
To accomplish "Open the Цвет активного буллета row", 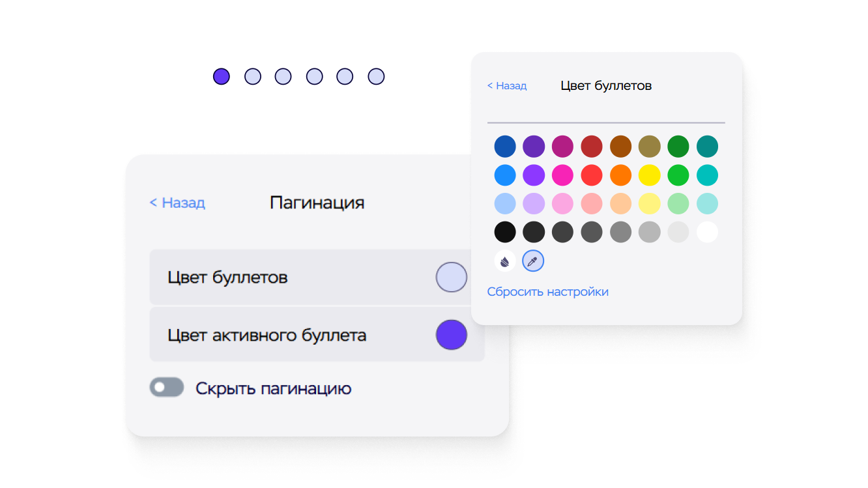I will point(317,335).
